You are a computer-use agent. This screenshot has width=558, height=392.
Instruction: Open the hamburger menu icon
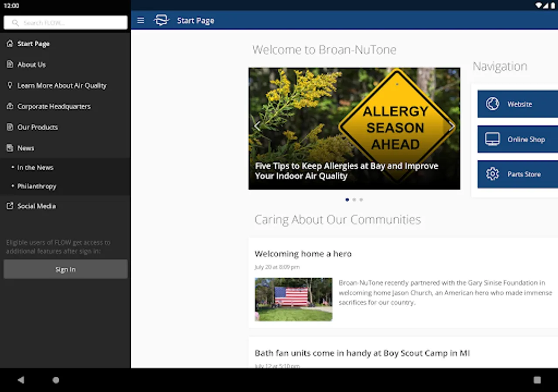[x=140, y=20]
